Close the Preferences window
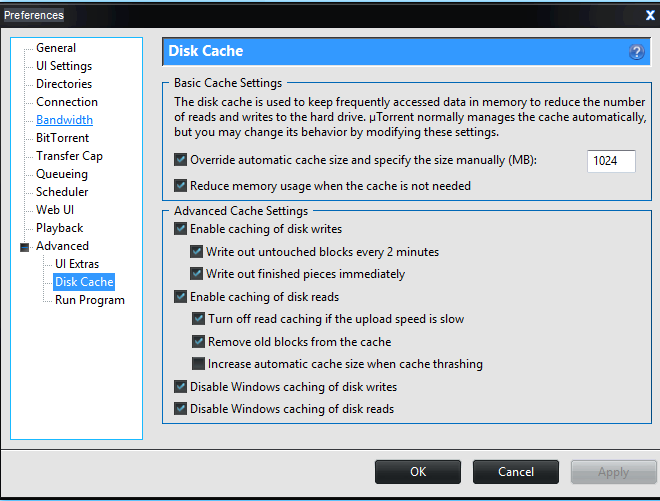660x501 pixels. point(650,15)
